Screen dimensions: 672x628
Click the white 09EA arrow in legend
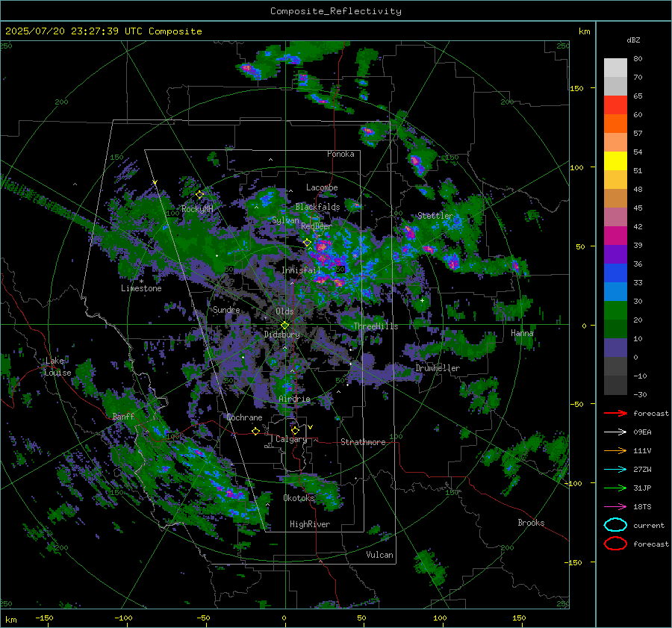[x=615, y=432]
